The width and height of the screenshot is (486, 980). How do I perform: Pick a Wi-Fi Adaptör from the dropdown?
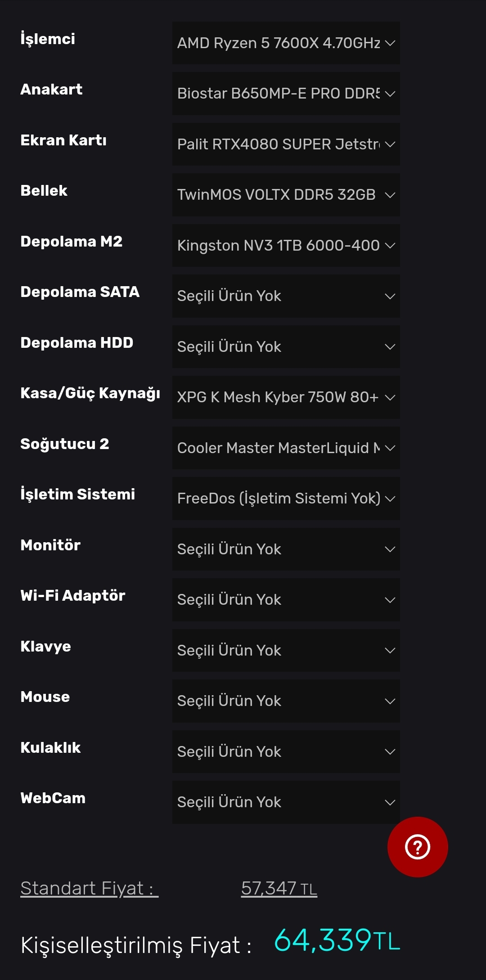(x=286, y=600)
